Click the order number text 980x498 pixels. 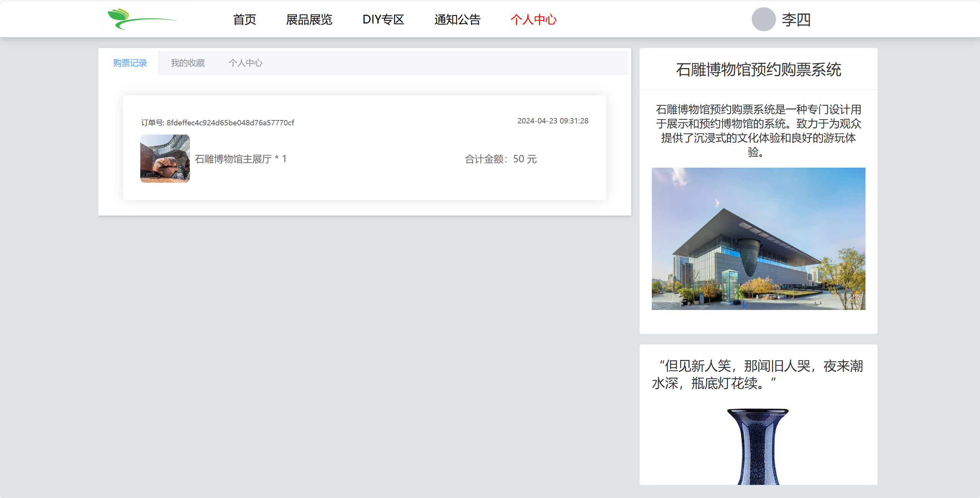tap(218, 123)
